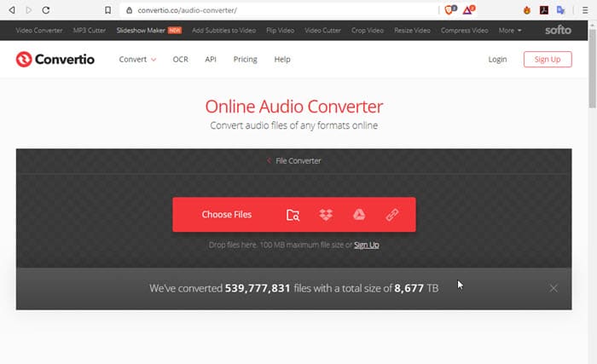Open Crop Video tool link
The height and width of the screenshot is (364, 597).
tap(368, 31)
